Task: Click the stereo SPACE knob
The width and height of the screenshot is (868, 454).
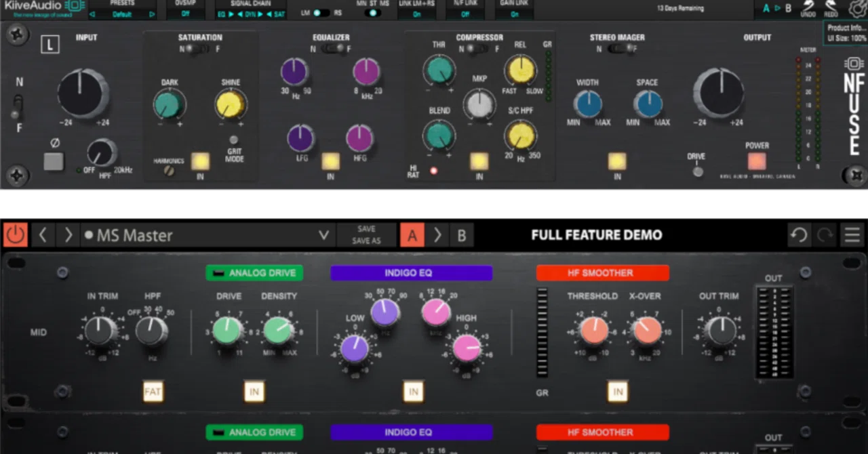Action: [x=648, y=104]
